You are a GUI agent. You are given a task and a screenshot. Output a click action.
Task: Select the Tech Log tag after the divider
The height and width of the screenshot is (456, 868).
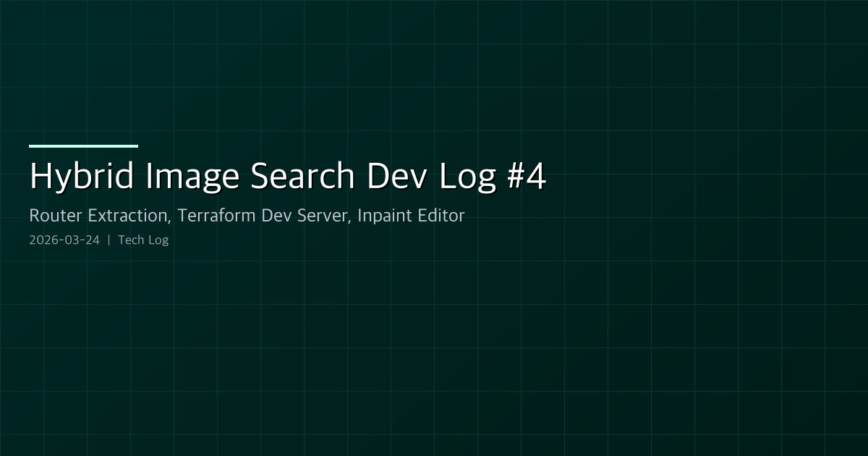(x=143, y=240)
